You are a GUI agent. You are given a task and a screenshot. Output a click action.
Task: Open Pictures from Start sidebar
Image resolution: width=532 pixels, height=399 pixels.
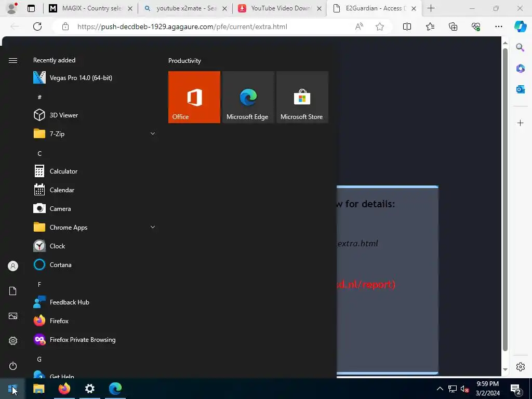(x=13, y=316)
